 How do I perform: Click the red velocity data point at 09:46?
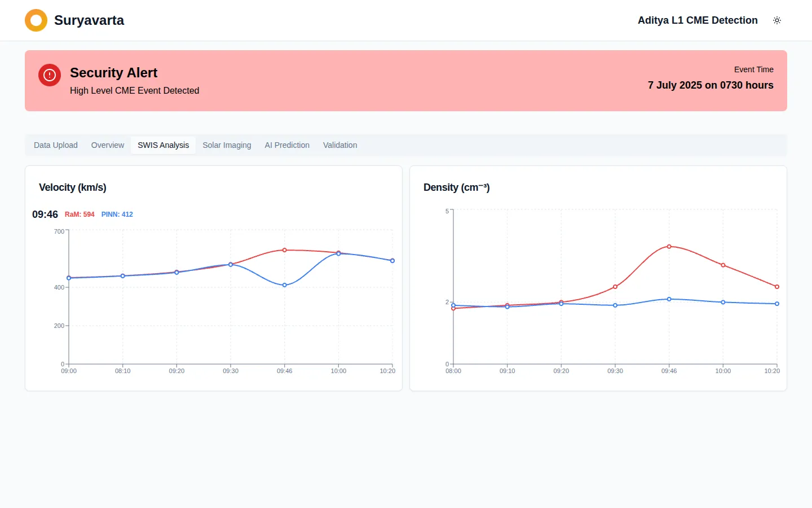click(x=285, y=250)
